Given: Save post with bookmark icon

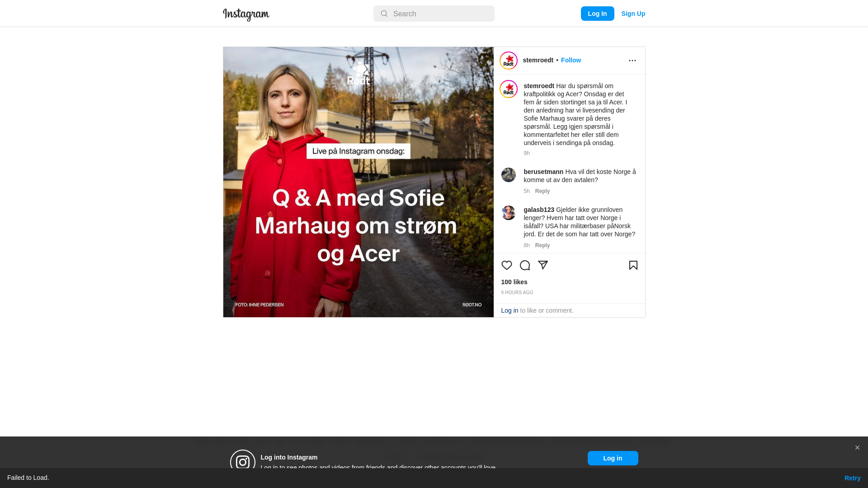Looking at the screenshot, I should tap(633, 265).
